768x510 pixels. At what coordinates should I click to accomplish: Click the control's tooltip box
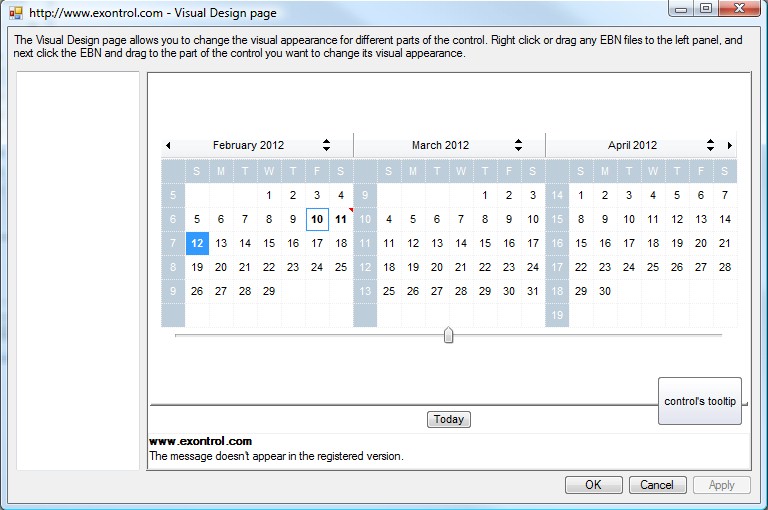tap(700, 401)
